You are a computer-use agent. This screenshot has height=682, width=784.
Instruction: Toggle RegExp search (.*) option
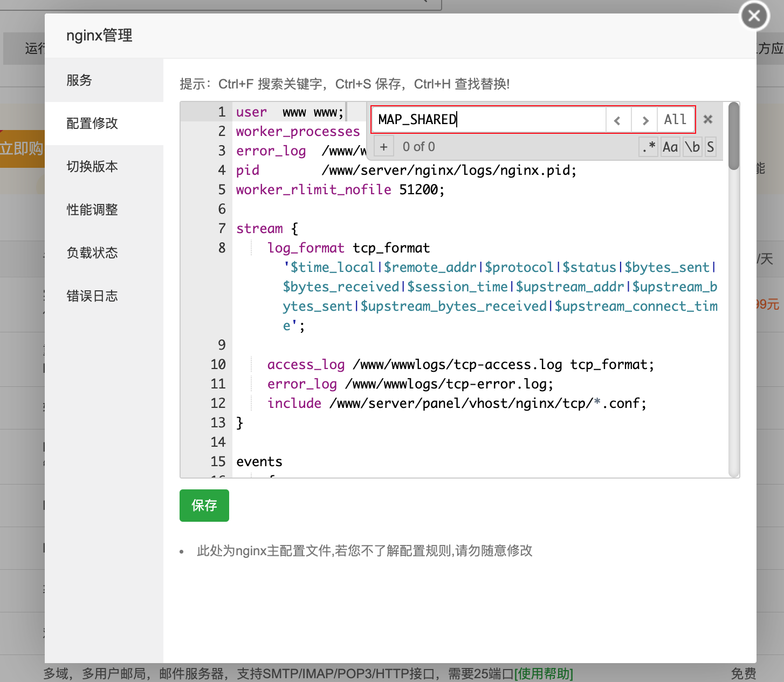tap(649, 147)
